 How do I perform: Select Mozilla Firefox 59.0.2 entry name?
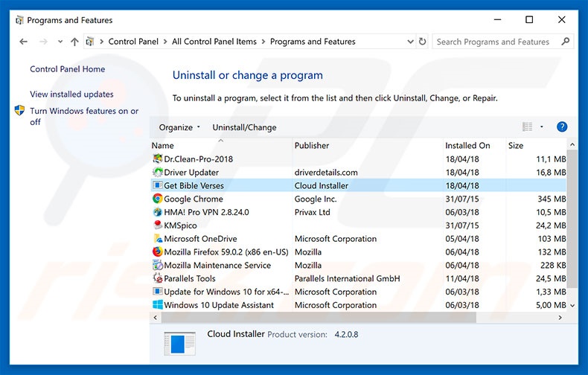(226, 252)
